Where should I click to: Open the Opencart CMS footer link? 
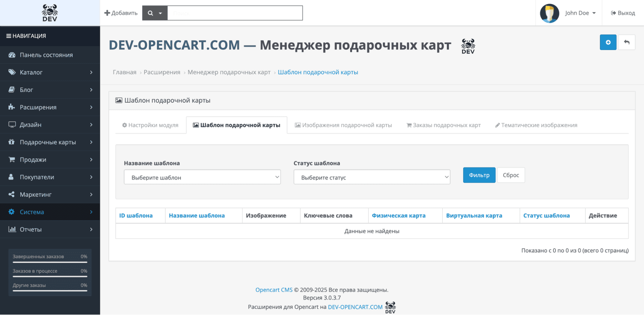point(274,290)
